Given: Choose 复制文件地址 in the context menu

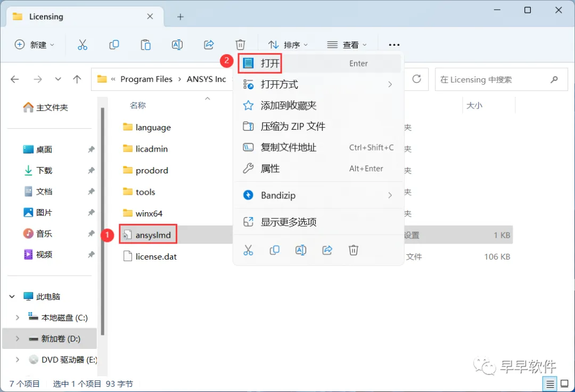Looking at the screenshot, I should pyautogui.click(x=318, y=147).
